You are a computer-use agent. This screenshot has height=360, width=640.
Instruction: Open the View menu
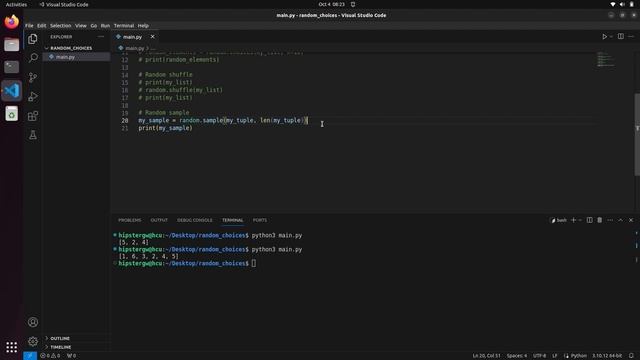pos(80,25)
